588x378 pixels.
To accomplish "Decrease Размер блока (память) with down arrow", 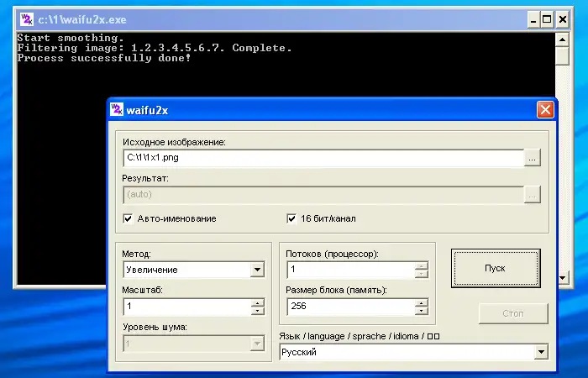I will 422,311.
